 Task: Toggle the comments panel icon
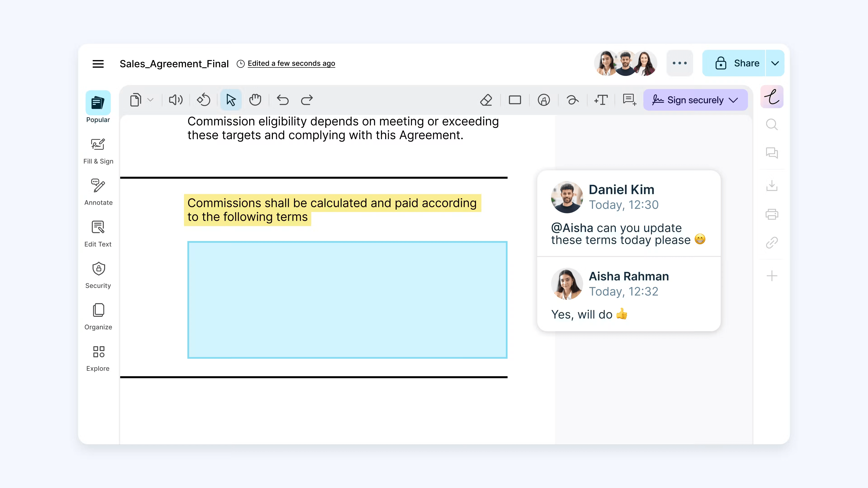pyautogui.click(x=772, y=153)
